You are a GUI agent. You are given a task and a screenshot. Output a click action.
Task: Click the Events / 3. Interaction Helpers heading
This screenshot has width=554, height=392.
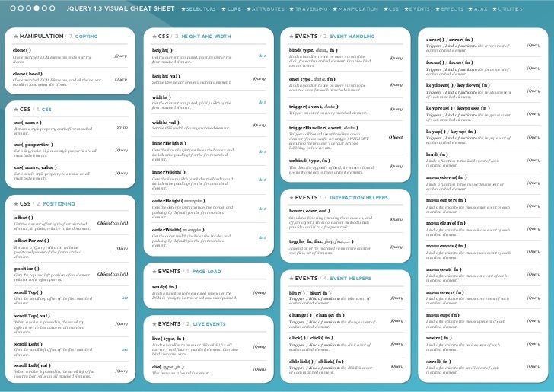click(338, 198)
